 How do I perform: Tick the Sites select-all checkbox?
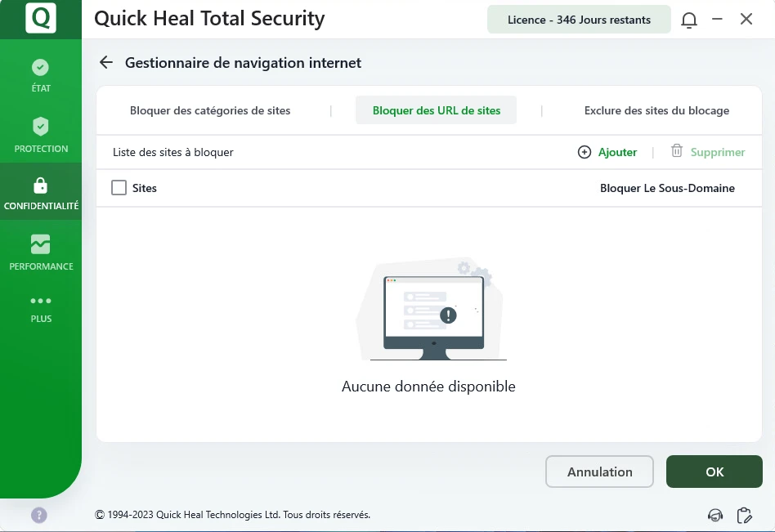pyautogui.click(x=119, y=188)
